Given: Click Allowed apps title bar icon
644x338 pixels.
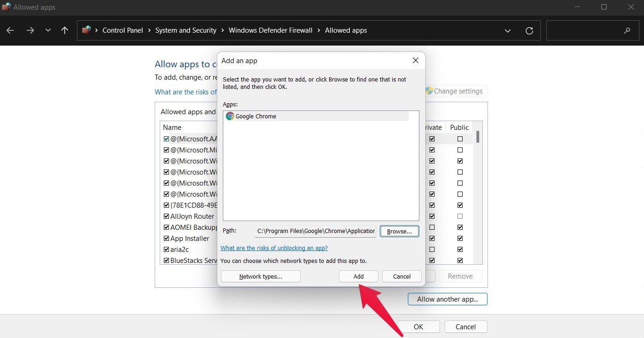Looking at the screenshot, I should [x=6, y=7].
